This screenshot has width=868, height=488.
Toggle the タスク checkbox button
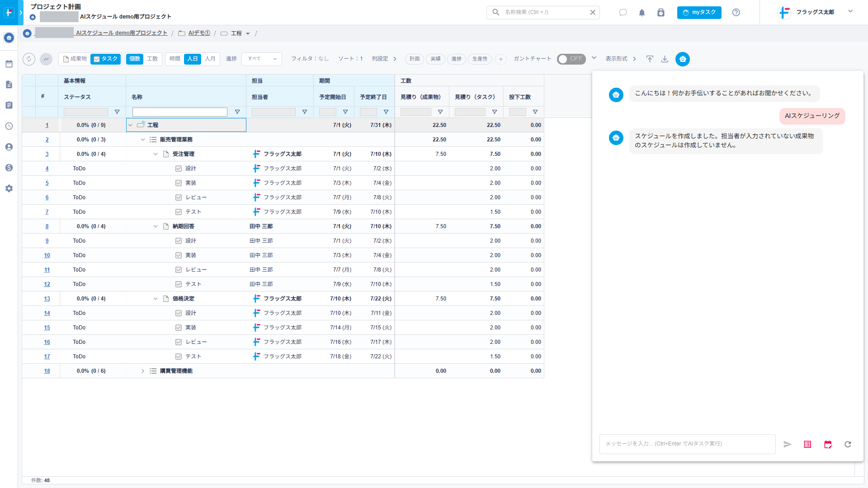pos(106,59)
